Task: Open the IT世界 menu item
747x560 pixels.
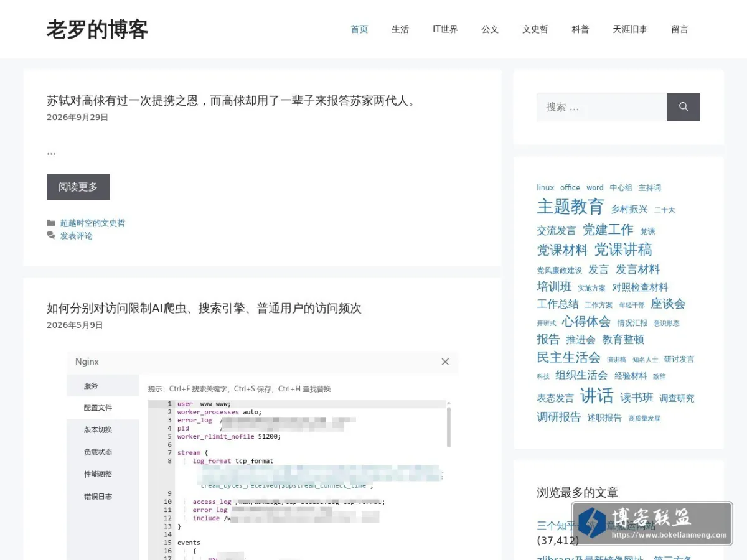Action: 445,29
